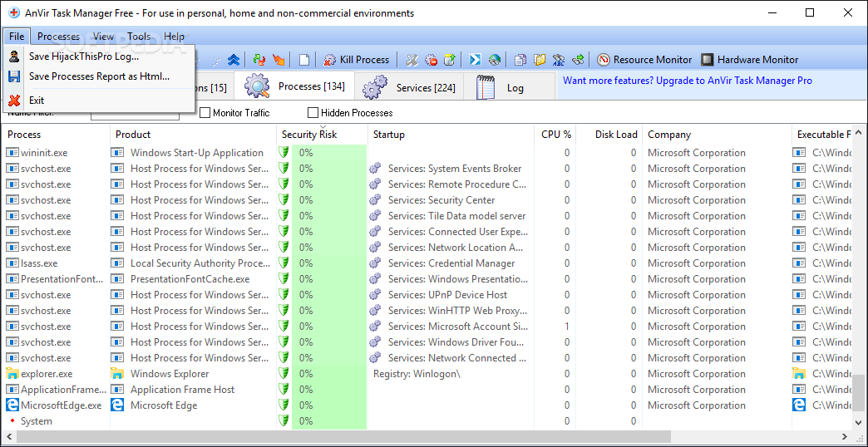The width and height of the screenshot is (868, 447).
Task: Click the folder icon of explorer.exe process
Action: [x=12, y=373]
